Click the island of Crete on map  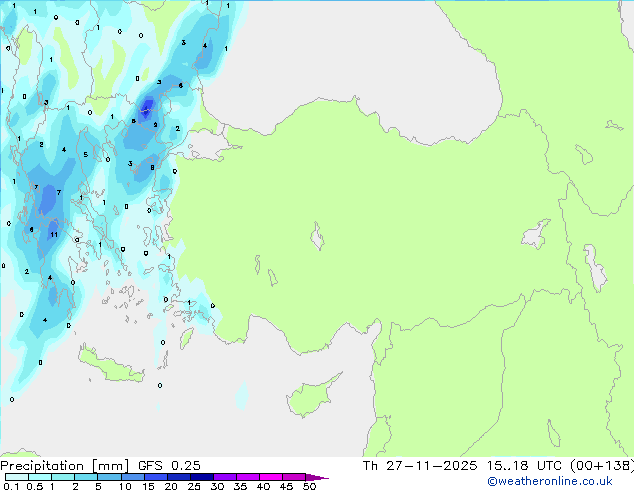(109, 366)
